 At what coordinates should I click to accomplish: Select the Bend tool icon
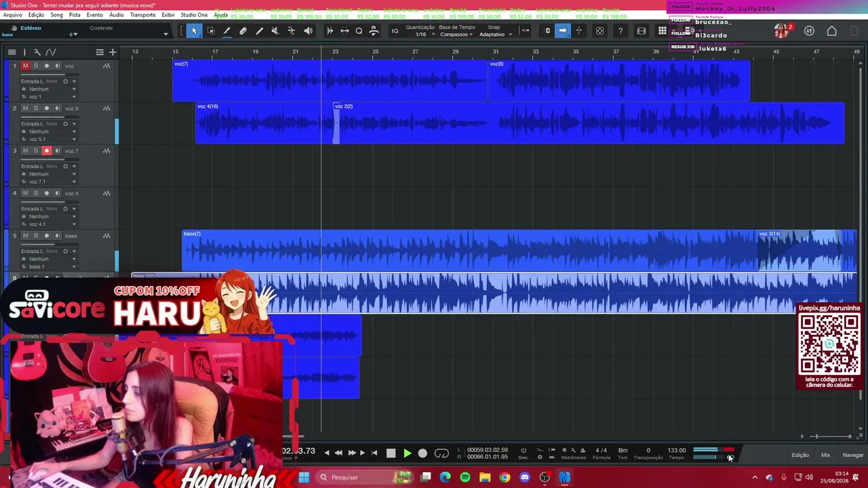(x=292, y=30)
